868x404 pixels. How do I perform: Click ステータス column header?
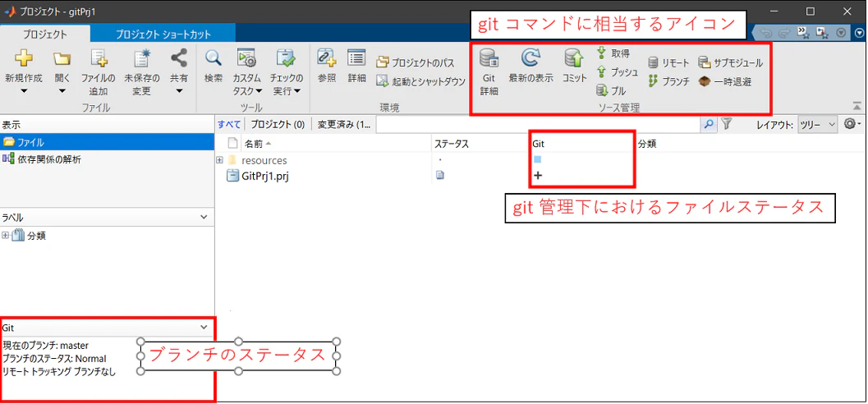coord(480,144)
